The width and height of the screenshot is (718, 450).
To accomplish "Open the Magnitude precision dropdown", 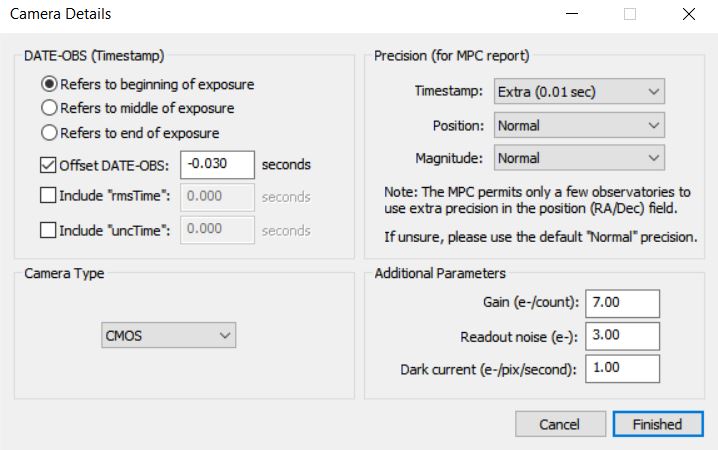I will pyautogui.click(x=579, y=158).
